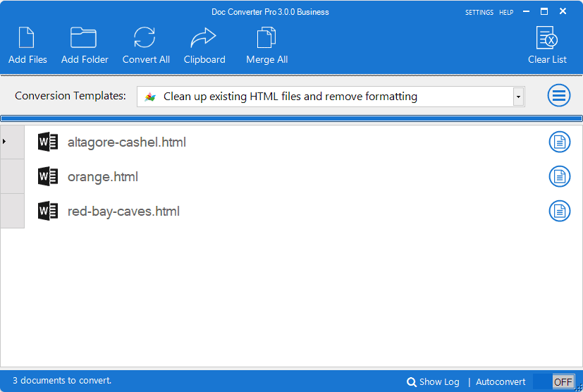Minimize the Doc Converter Pro window
Viewport: 583px width, 392px height.
pyautogui.click(x=526, y=11)
